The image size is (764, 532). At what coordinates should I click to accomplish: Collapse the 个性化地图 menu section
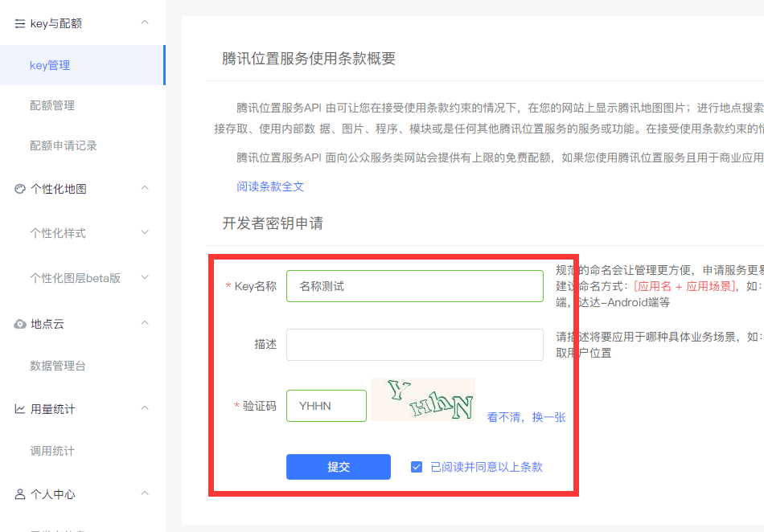[x=145, y=188]
